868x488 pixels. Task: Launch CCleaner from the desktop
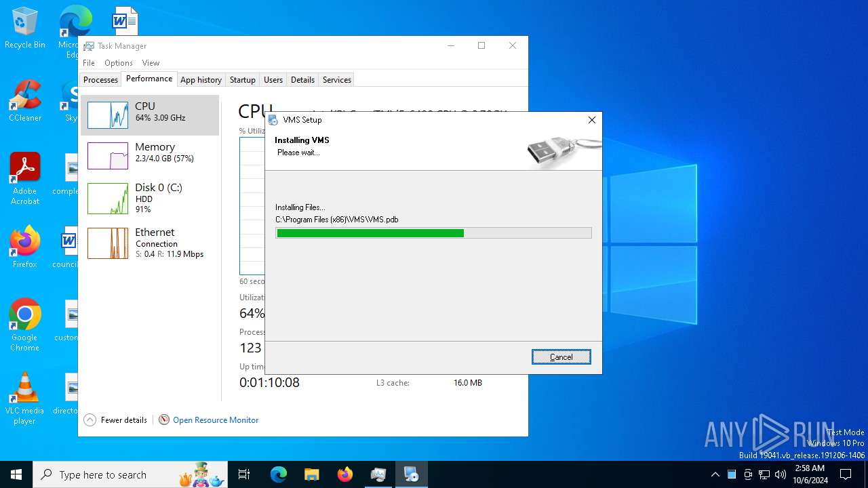click(x=25, y=101)
